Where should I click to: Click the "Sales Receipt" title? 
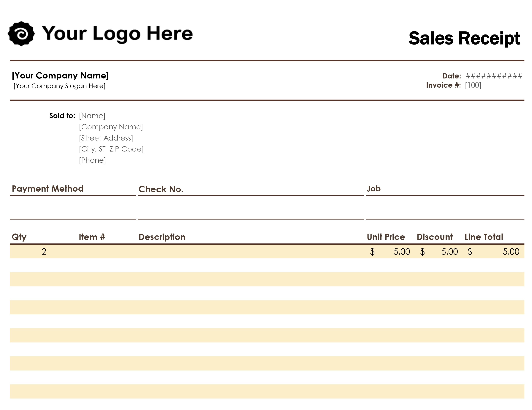(464, 38)
